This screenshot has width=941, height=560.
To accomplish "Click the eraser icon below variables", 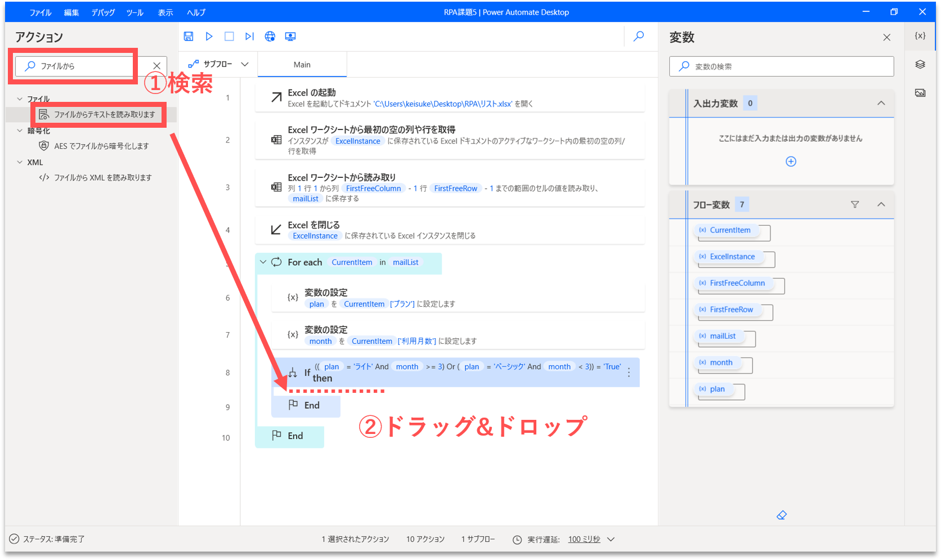I will (781, 515).
